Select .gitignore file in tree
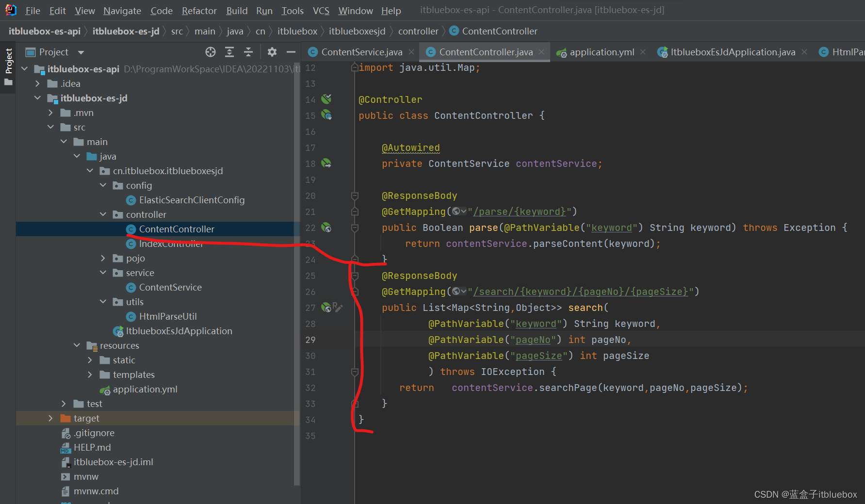This screenshot has height=504, width=865. pos(94,433)
